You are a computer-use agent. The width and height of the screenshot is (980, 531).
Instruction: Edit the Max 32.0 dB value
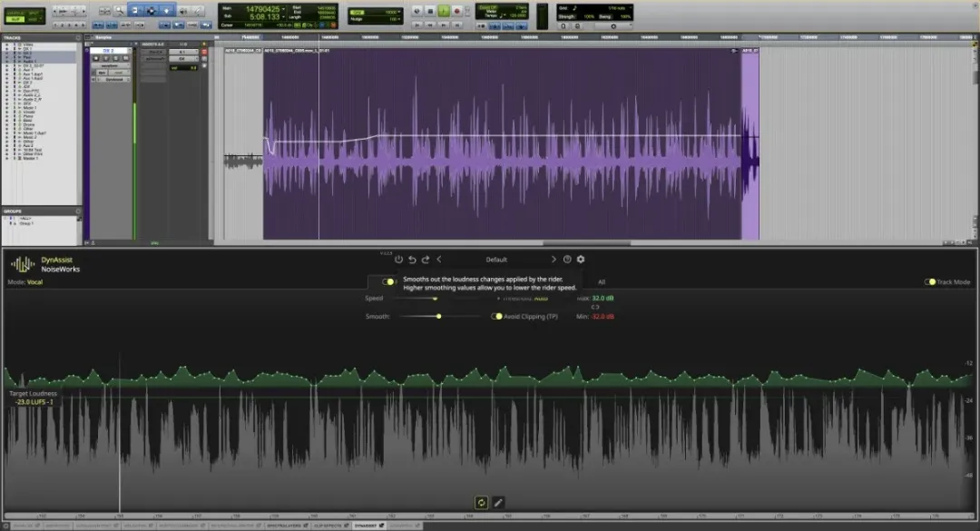point(603,299)
